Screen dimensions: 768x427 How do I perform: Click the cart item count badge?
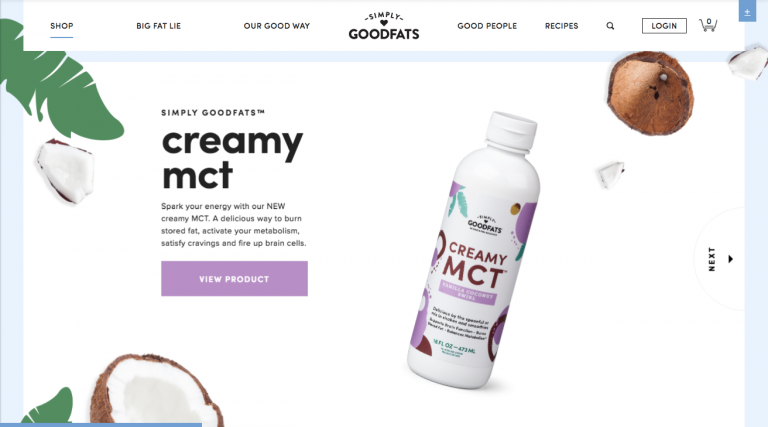tap(709, 21)
